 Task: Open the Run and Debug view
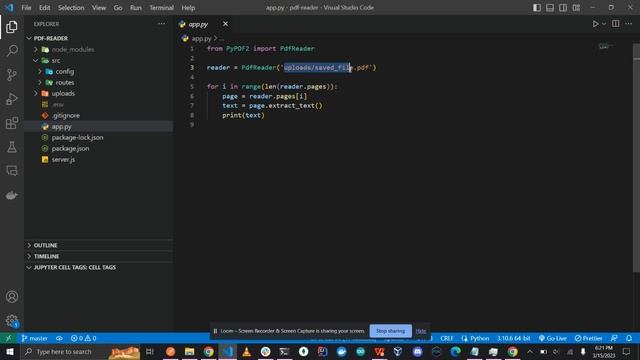12,99
